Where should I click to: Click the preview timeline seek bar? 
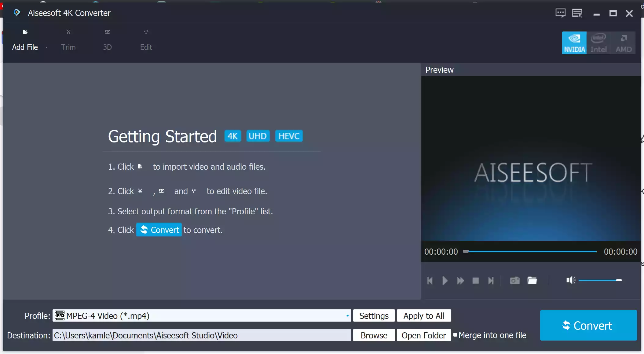(530, 252)
